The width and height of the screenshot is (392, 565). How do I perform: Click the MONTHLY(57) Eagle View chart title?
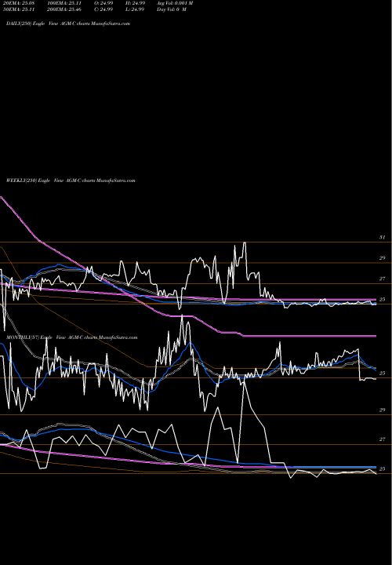[x=71, y=337]
